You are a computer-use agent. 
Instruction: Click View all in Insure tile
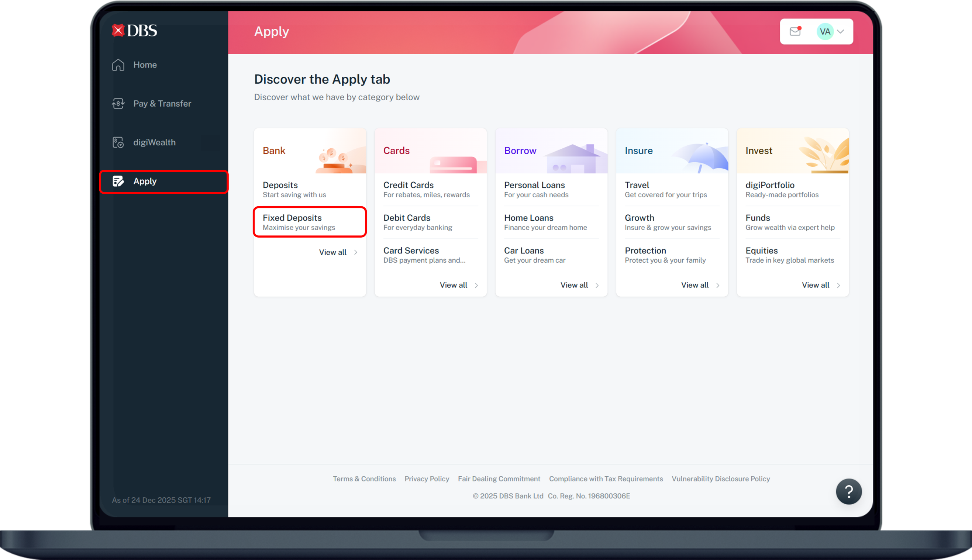coord(695,285)
